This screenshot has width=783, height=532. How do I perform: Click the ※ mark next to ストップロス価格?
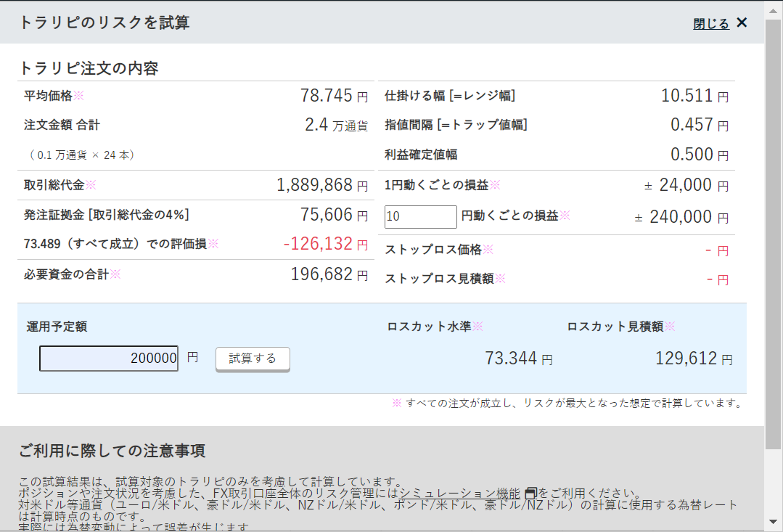[488, 249]
